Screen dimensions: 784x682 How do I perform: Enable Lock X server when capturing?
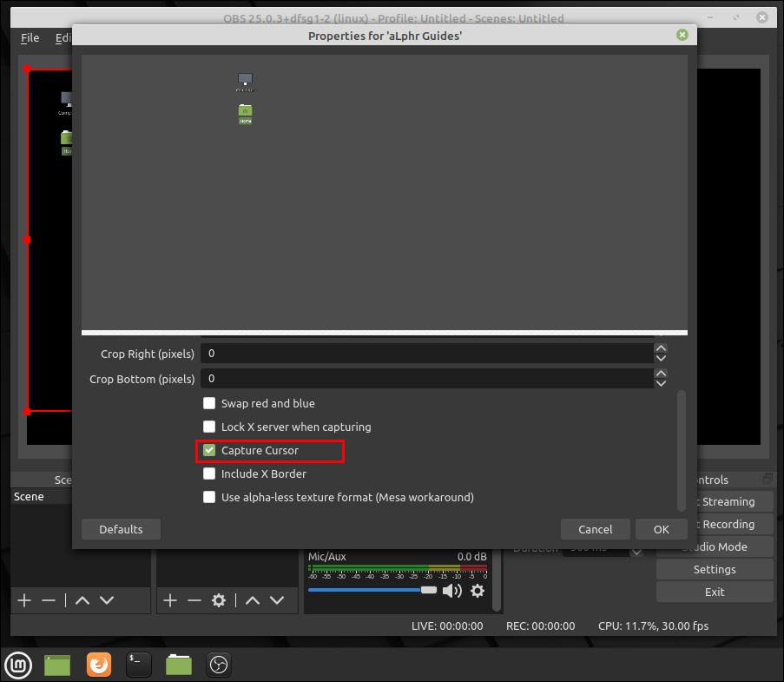(209, 427)
